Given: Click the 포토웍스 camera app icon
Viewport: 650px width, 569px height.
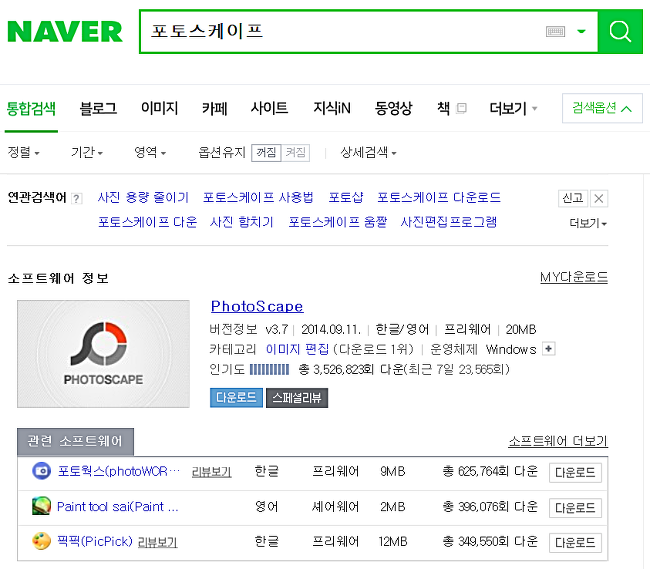Looking at the screenshot, I should coord(41,471).
